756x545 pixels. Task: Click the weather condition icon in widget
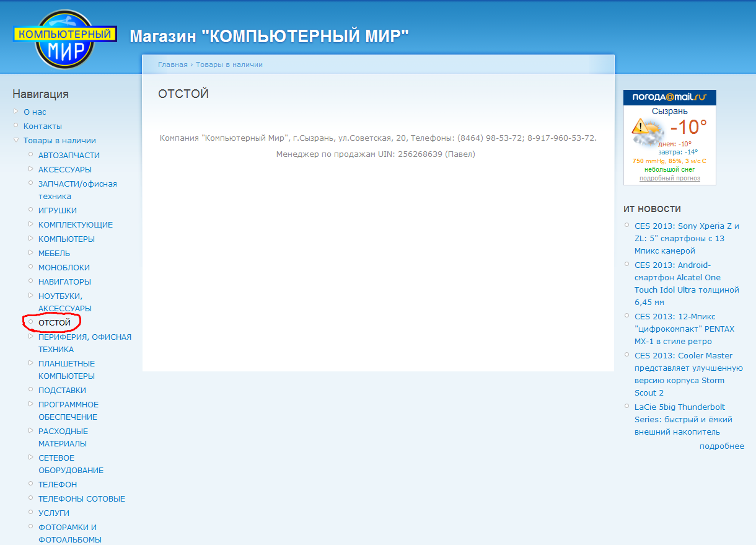click(x=648, y=131)
